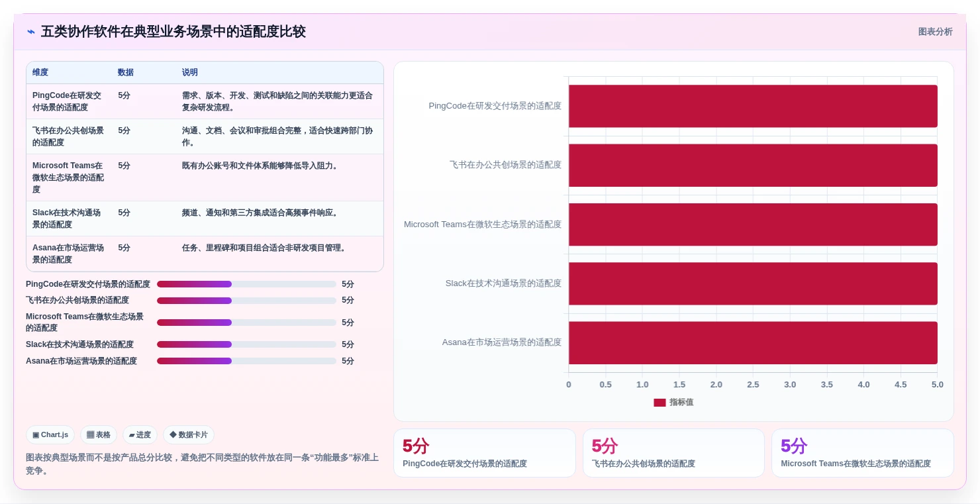Viewport: 980px width, 504px height.
Task: Click chart axis label PingCode在研发交付场景的适配度
Action: [x=495, y=106]
